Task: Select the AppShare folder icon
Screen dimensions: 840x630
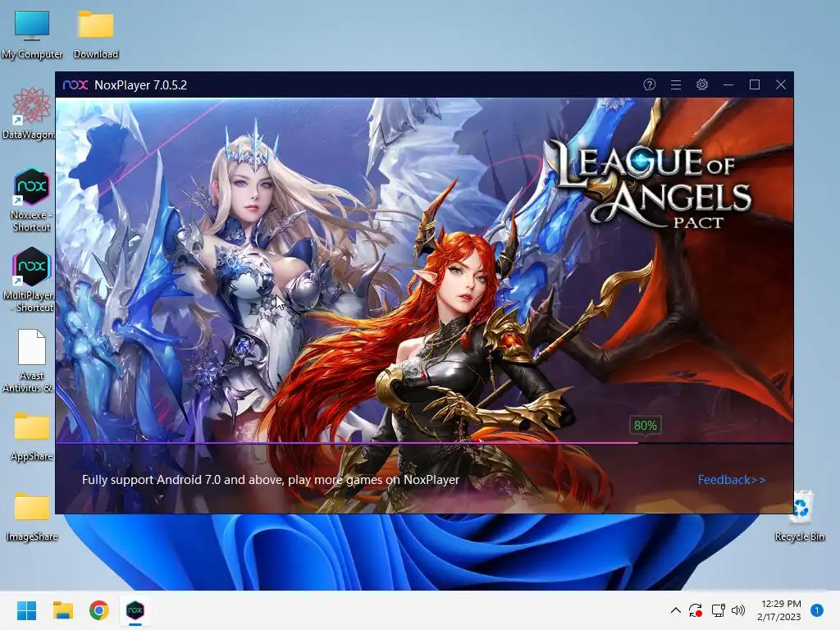Action: 32,436
